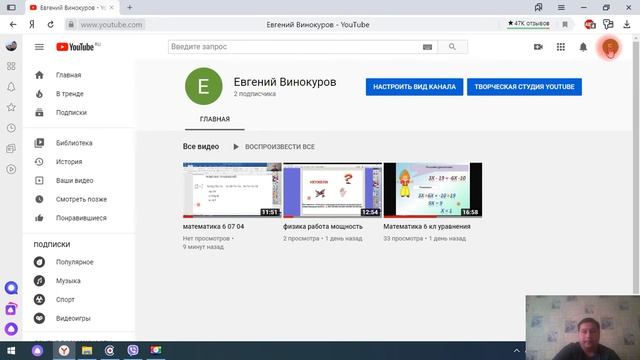Image resolution: width=640 pixels, height=360 pixels.
Task: Click the ТВОРЧЕСКАЯ СТУДИЯ YOUTUBE button
Action: (x=524, y=87)
